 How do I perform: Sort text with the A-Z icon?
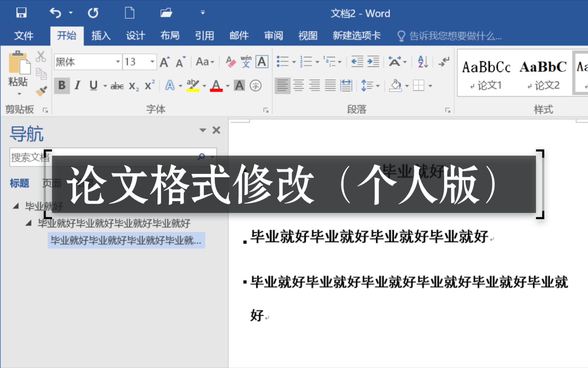coord(423,62)
